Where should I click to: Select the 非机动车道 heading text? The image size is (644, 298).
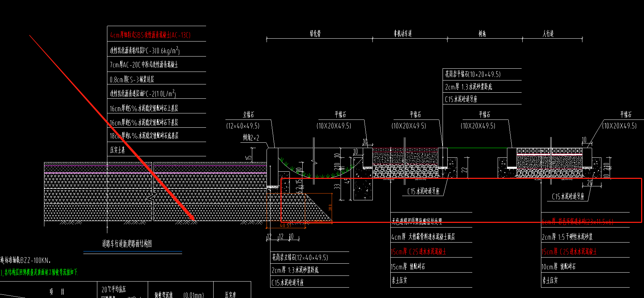(402, 34)
